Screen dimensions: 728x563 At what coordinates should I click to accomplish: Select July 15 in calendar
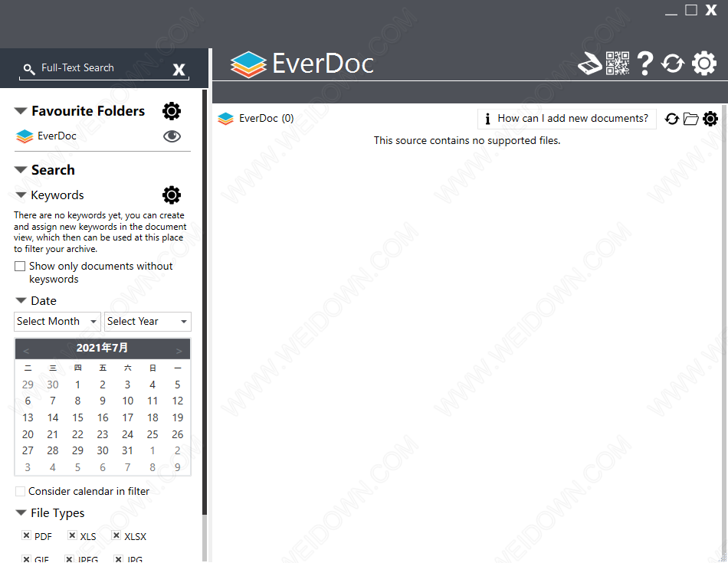[77, 417]
